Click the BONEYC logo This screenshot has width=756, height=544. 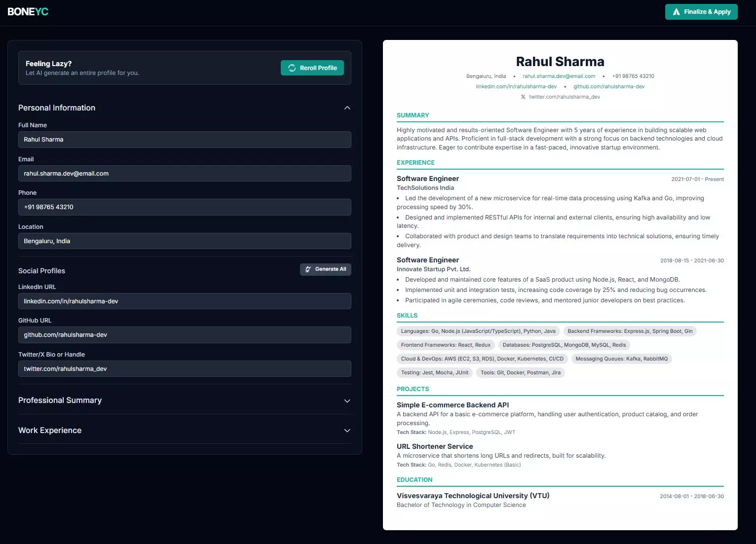click(28, 11)
